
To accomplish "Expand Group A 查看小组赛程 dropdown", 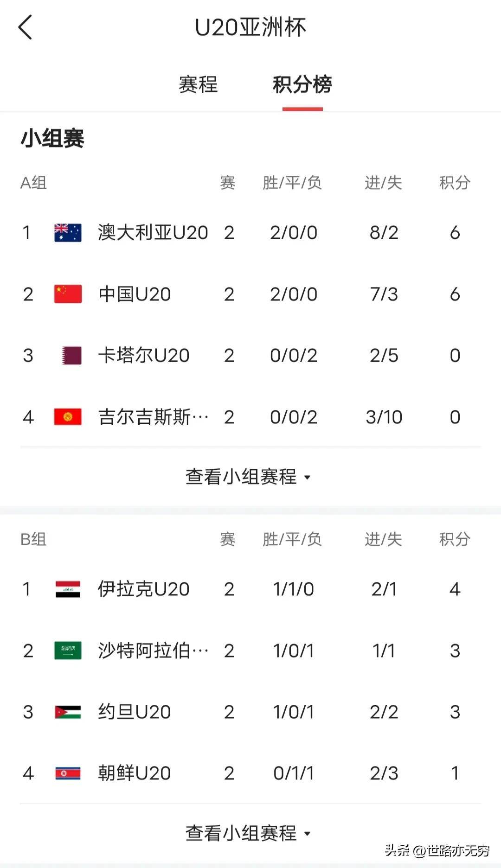I will 248,477.
